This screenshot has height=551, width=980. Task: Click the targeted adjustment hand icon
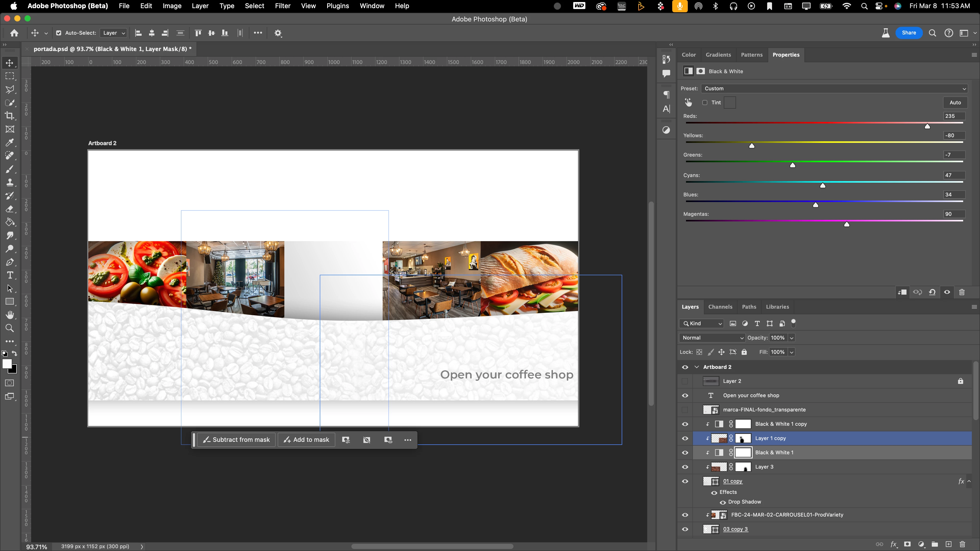point(688,102)
